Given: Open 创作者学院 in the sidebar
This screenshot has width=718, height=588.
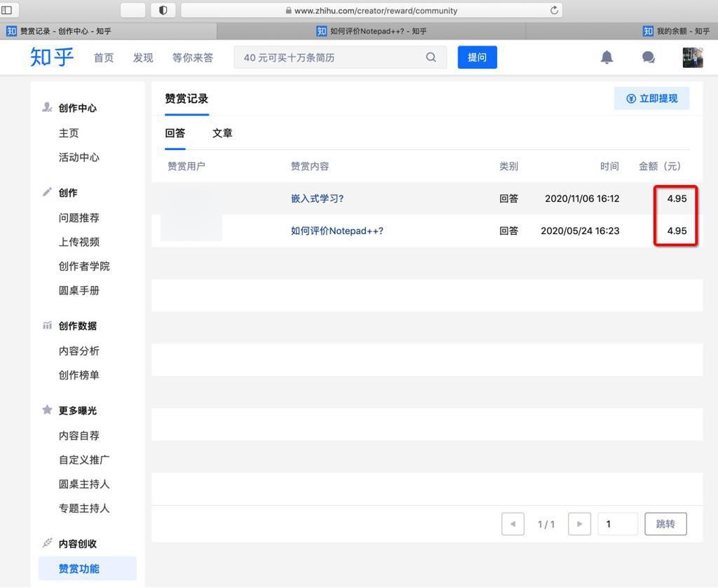Looking at the screenshot, I should (84, 266).
